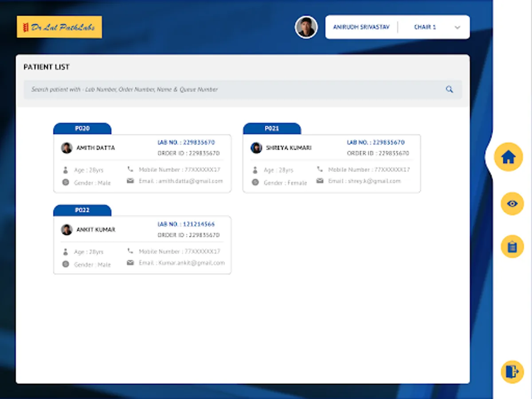Focus the patient search field

243,89
